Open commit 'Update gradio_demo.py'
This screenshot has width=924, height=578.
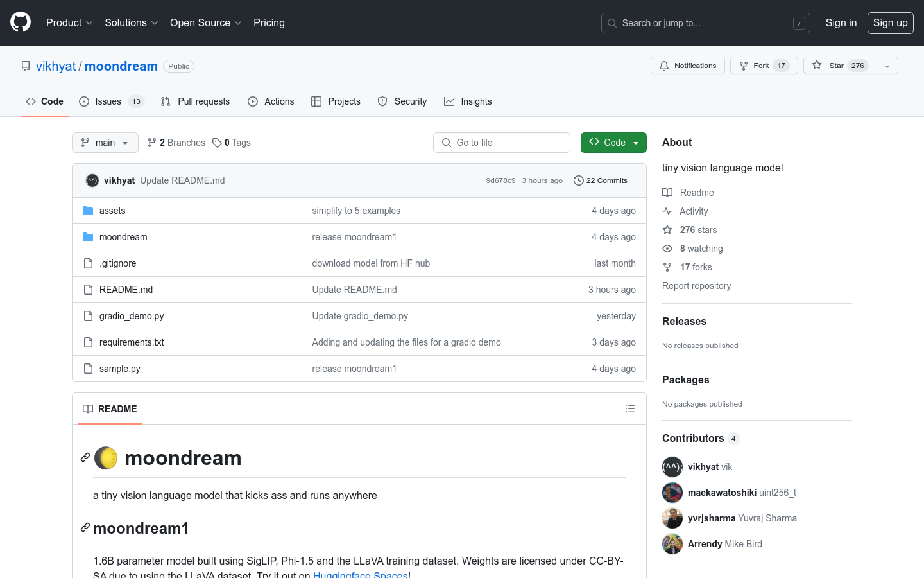pos(360,316)
